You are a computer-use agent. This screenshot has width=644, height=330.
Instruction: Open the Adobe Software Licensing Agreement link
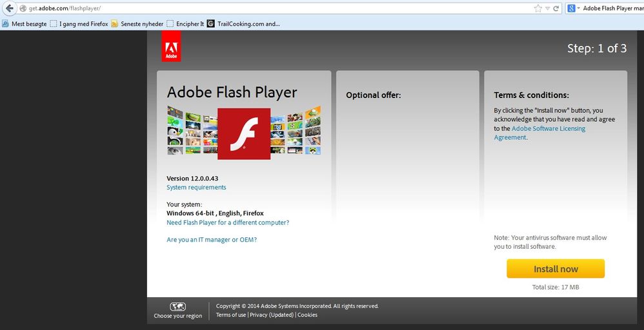pos(539,133)
